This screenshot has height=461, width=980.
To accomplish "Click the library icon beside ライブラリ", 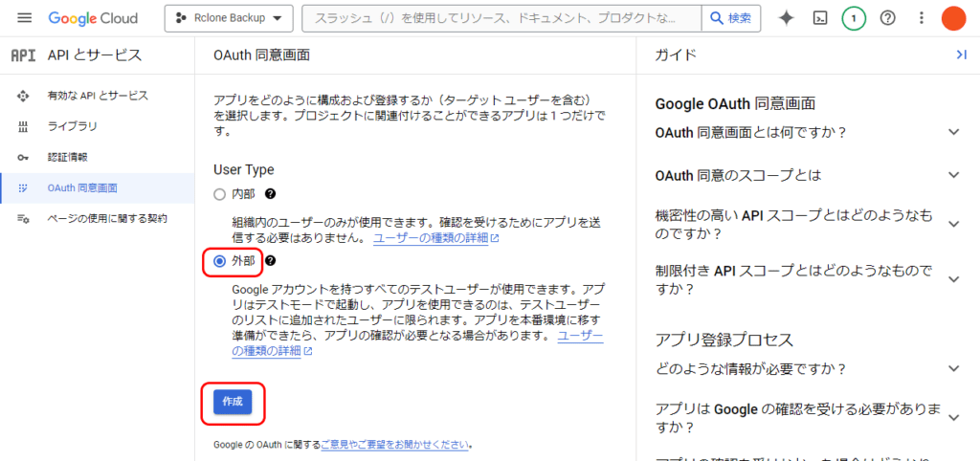I will point(23,127).
